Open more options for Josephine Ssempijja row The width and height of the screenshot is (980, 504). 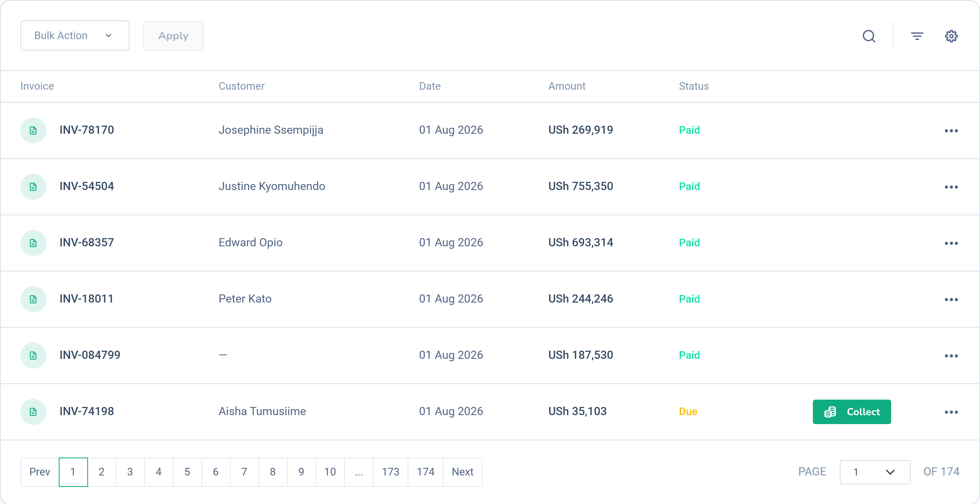point(951,130)
